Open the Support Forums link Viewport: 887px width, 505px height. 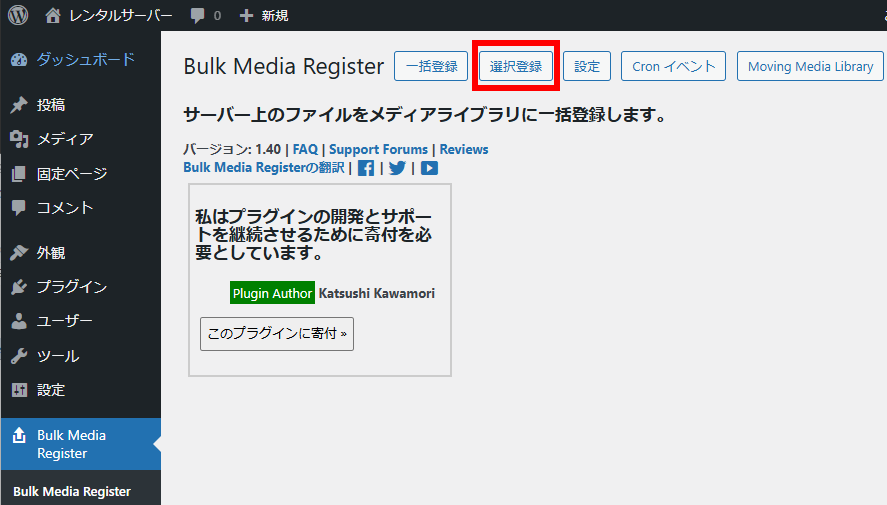(378, 149)
